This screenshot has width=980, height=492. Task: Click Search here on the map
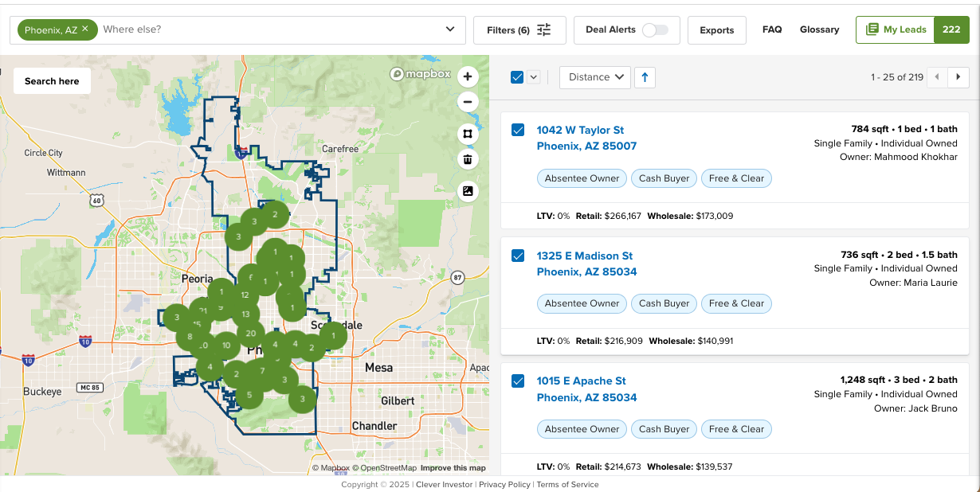[52, 81]
